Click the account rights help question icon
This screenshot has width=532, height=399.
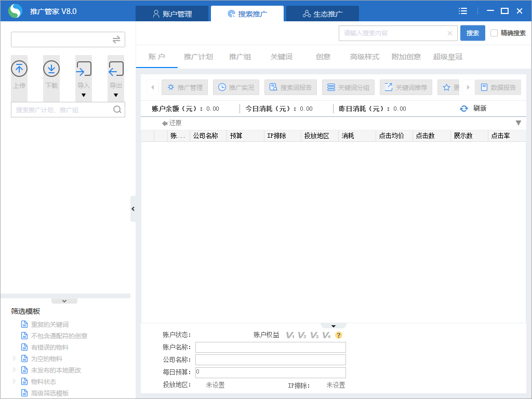pyautogui.click(x=339, y=335)
